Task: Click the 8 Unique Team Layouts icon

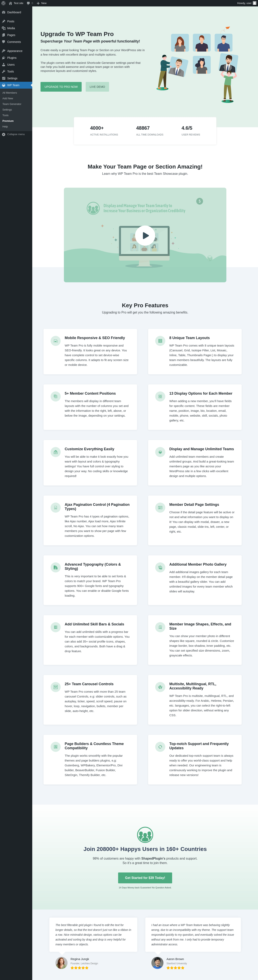Action: (x=160, y=341)
